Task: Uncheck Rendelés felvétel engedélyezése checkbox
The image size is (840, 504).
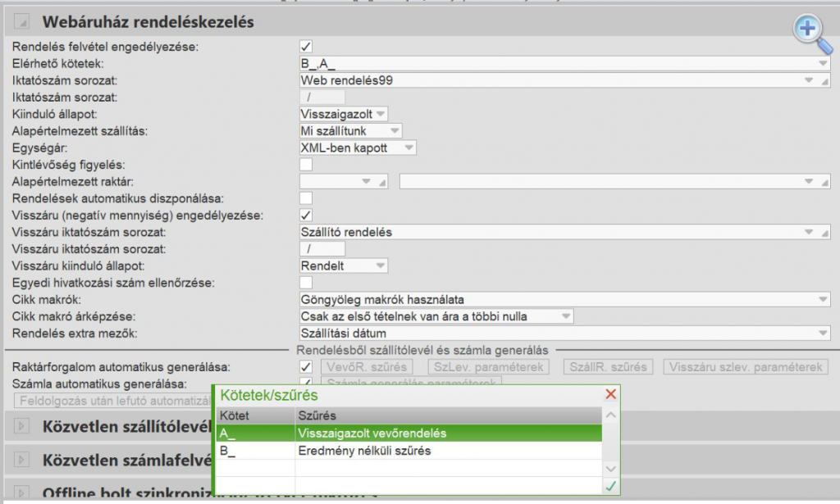Action: (x=306, y=47)
